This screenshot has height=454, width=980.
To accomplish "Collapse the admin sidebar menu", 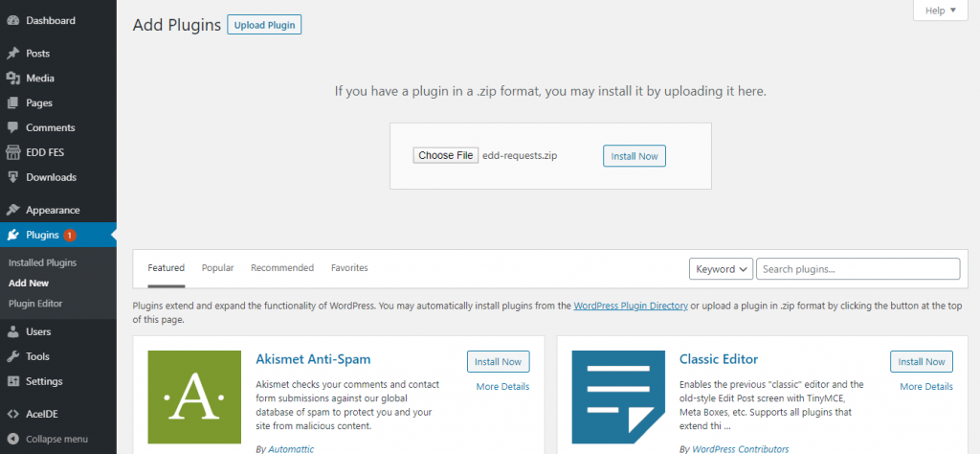I will pyautogui.click(x=48, y=439).
